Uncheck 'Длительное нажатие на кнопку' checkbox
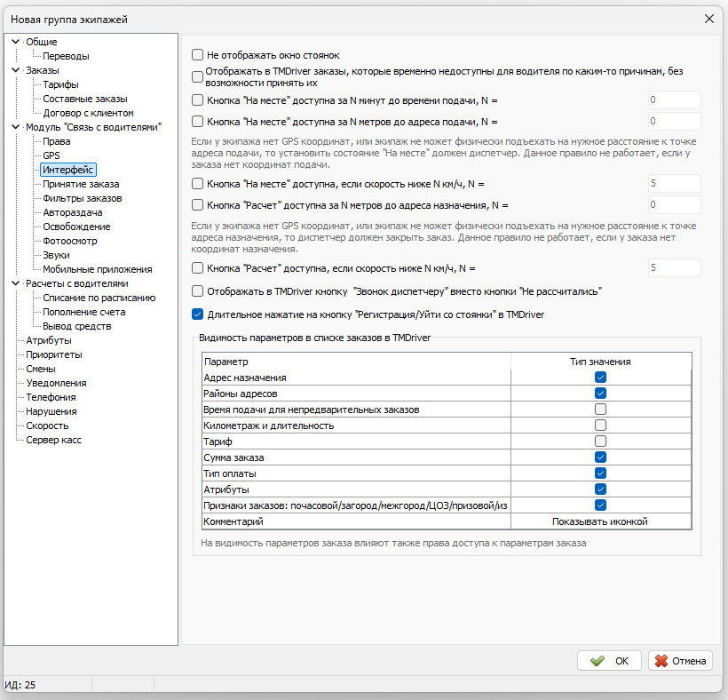Image resolution: width=728 pixels, height=700 pixels. click(197, 314)
